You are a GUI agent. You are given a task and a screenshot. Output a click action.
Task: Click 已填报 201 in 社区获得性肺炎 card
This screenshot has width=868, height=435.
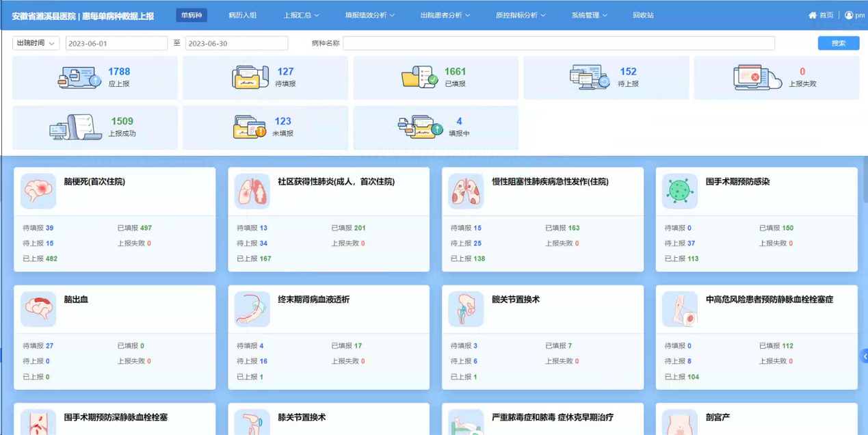(x=349, y=228)
